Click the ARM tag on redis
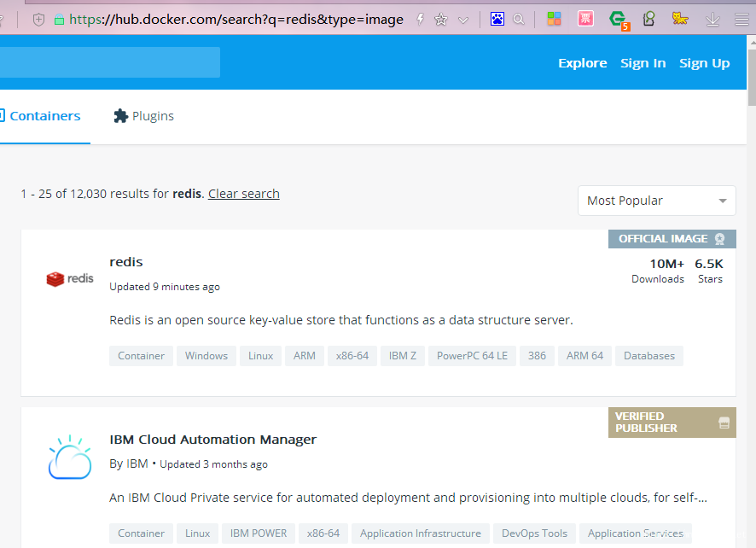Viewport: 756px width, 548px height. (305, 356)
